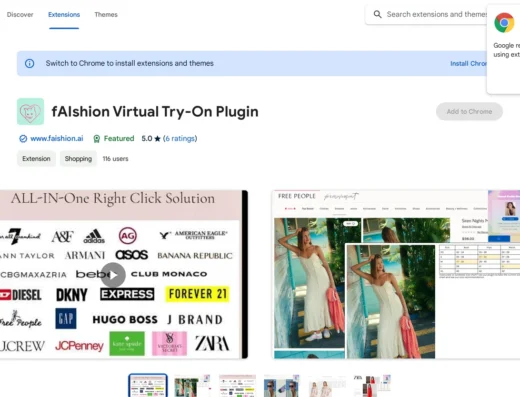Click the info icon in banner
520x397 pixels.
click(x=29, y=63)
